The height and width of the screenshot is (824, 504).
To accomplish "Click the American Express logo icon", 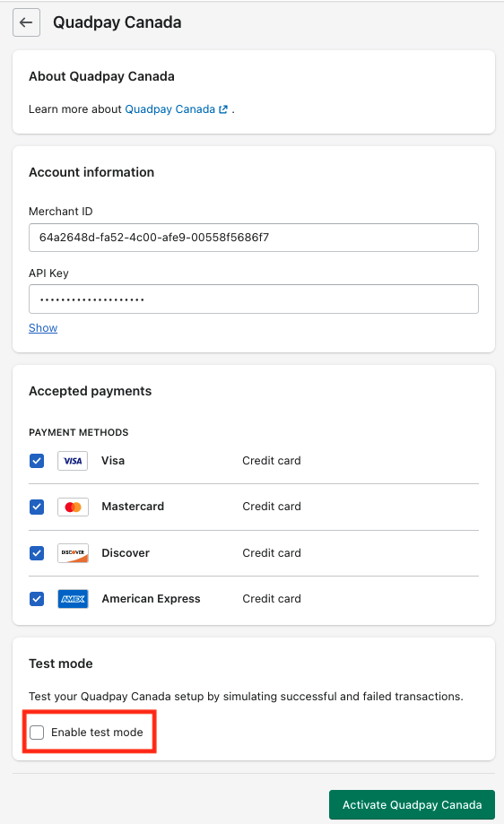I will pyautogui.click(x=73, y=599).
